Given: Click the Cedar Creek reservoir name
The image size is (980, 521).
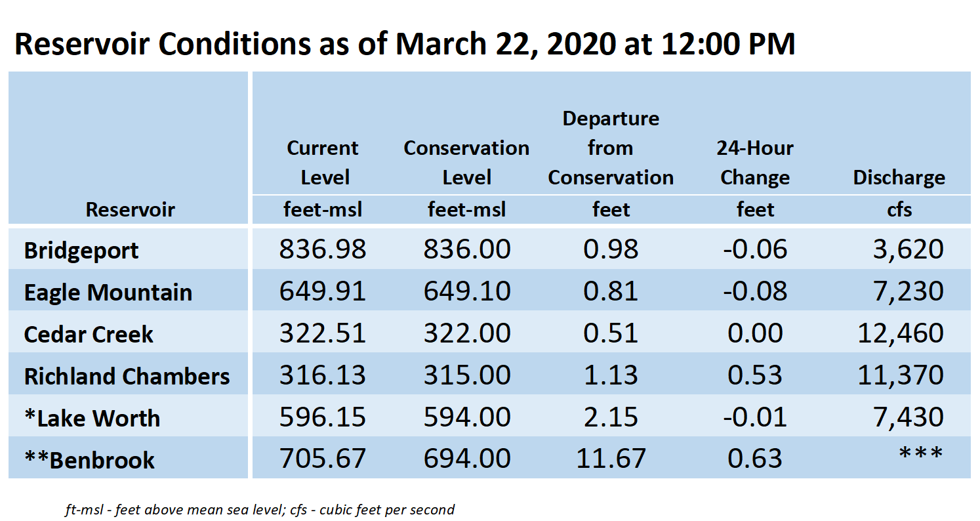Looking at the screenshot, I should click(89, 335).
